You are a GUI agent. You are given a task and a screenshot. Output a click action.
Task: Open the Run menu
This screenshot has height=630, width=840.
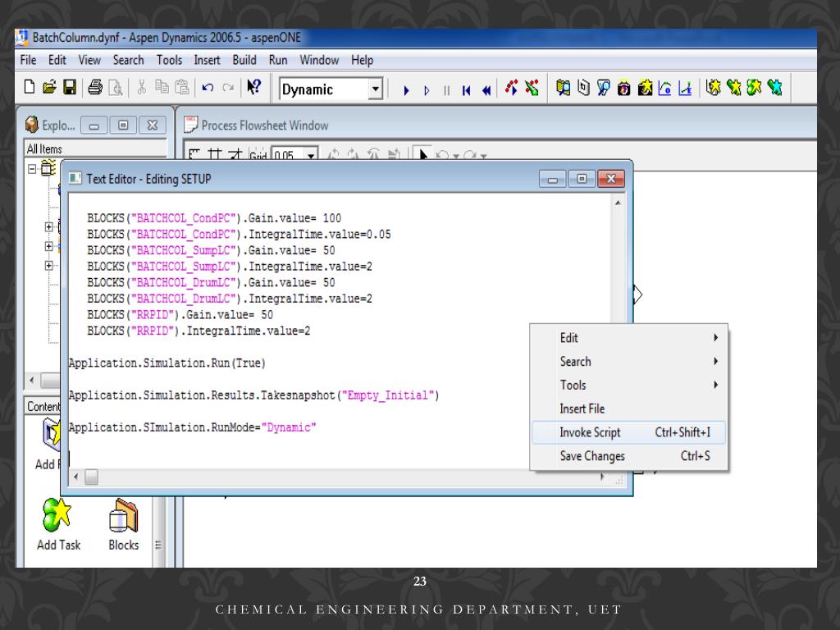click(x=278, y=60)
